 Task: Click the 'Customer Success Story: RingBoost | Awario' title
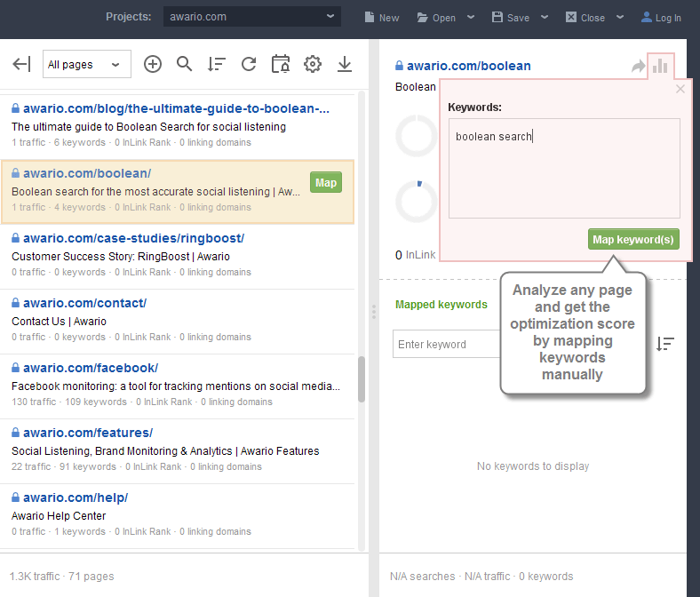[121, 257]
